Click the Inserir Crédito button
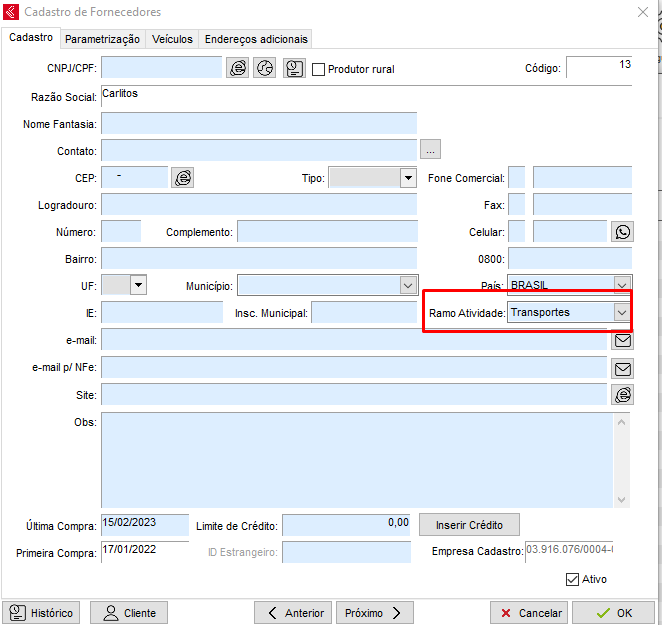 coord(470,524)
